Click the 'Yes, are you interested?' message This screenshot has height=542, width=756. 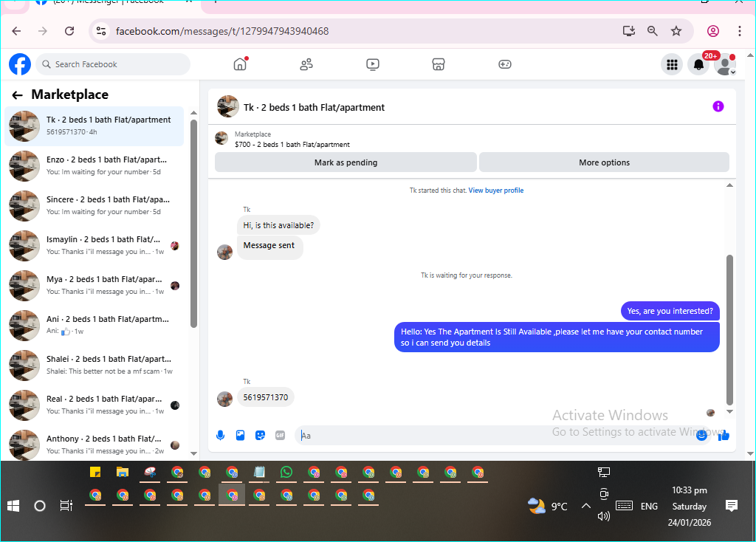coord(670,311)
